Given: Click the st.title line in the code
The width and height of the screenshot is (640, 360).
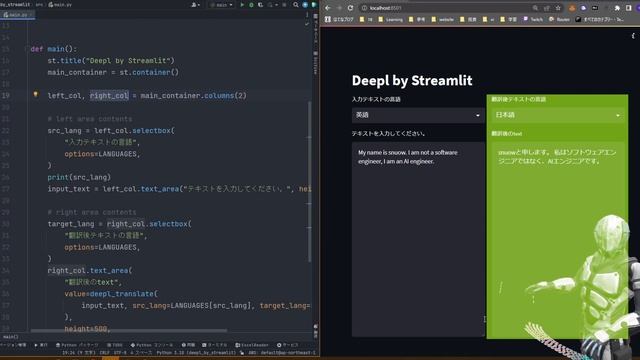Looking at the screenshot, I should coord(111,60).
